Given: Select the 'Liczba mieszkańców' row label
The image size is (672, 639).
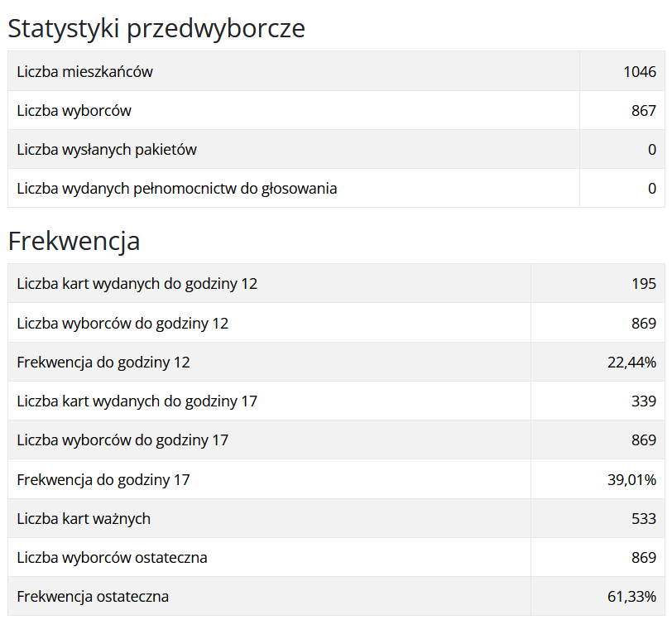Looking at the screenshot, I should coord(84,71).
